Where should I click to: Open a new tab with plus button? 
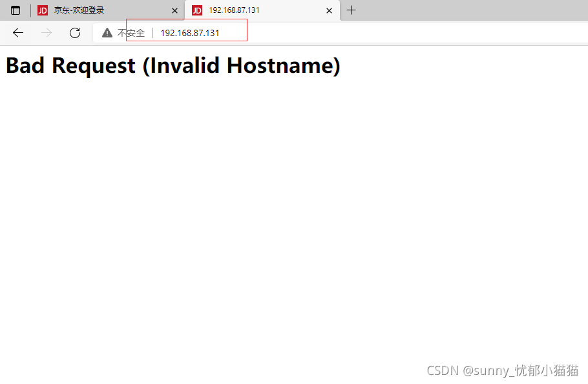(351, 10)
